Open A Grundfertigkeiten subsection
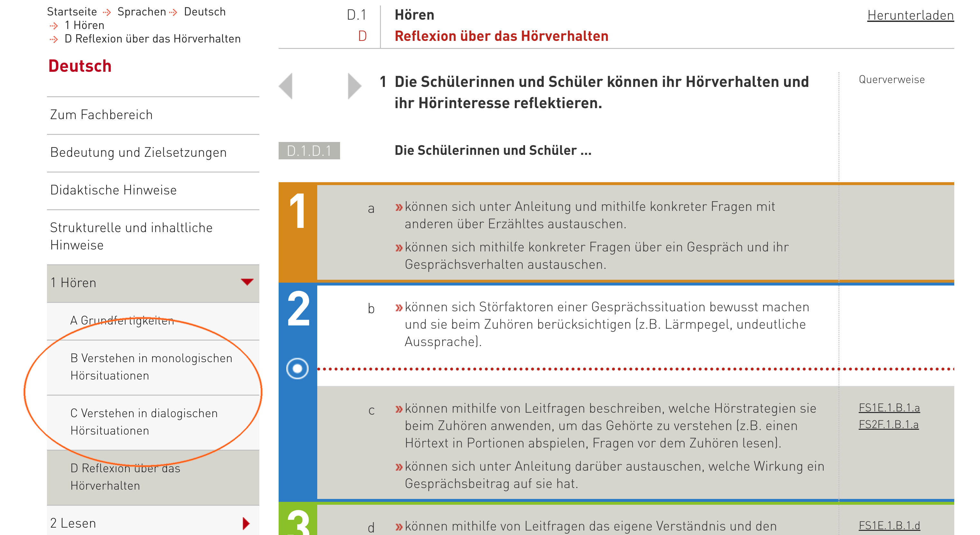Viewport: 980px width, 535px height. [x=153, y=321]
